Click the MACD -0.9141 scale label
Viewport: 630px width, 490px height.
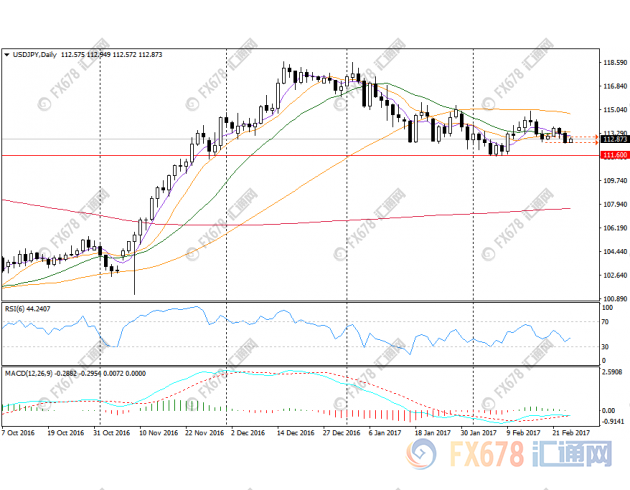click(613, 422)
